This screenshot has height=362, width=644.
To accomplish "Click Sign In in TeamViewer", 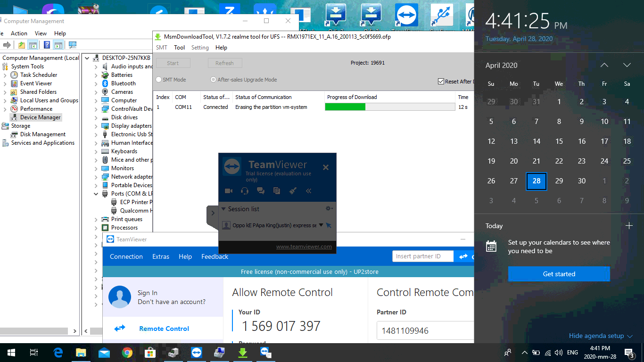I will 148,293.
